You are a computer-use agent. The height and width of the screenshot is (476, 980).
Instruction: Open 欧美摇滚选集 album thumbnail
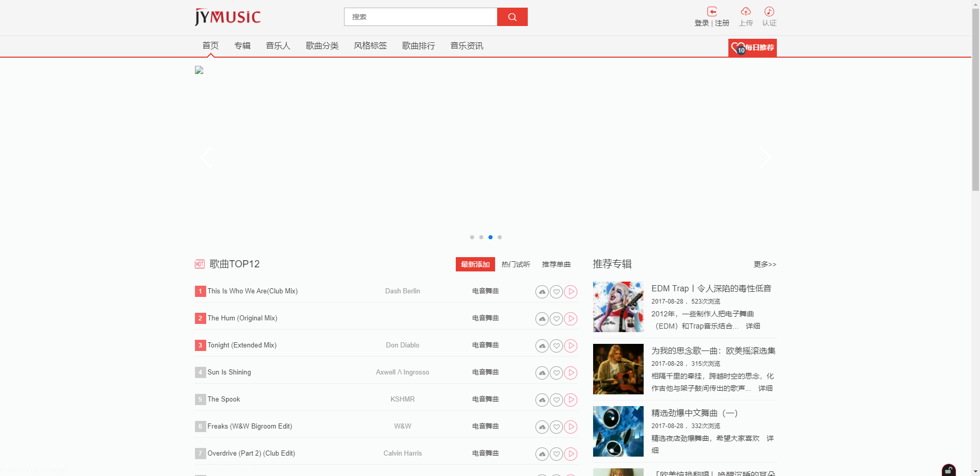coord(618,369)
